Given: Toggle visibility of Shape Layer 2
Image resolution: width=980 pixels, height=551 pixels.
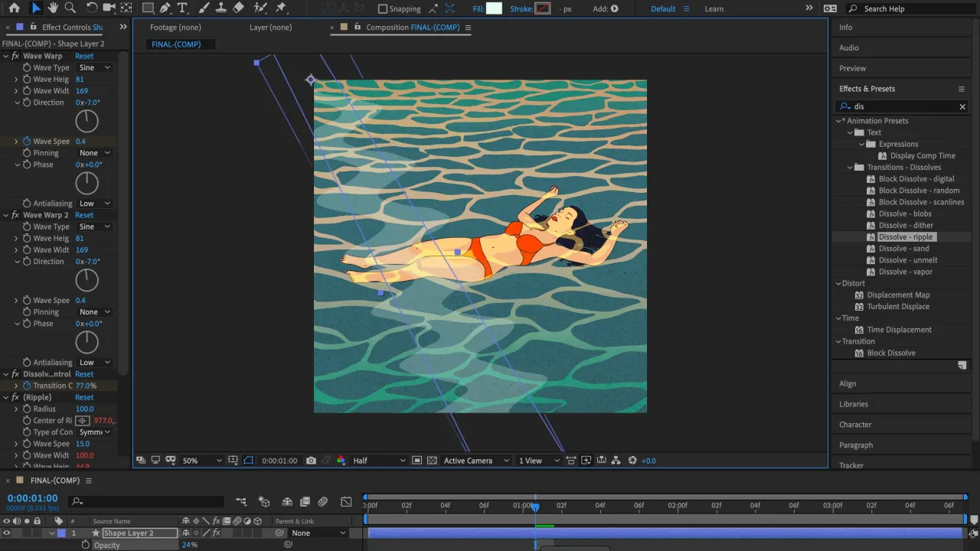Looking at the screenshot, I should point(7,533).
